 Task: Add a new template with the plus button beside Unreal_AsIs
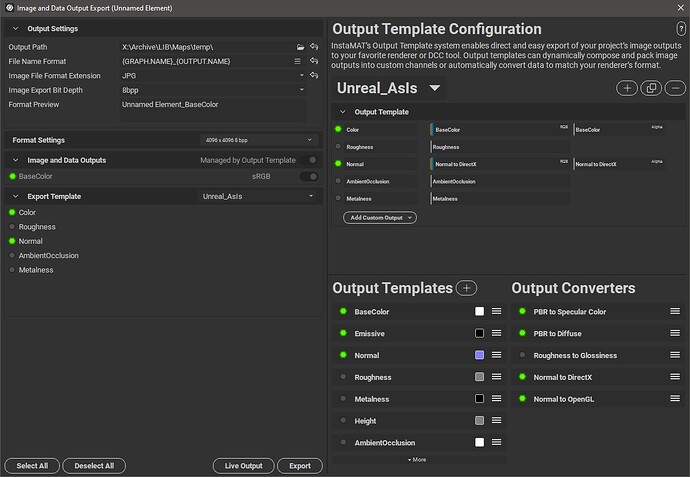pos(627,89)
